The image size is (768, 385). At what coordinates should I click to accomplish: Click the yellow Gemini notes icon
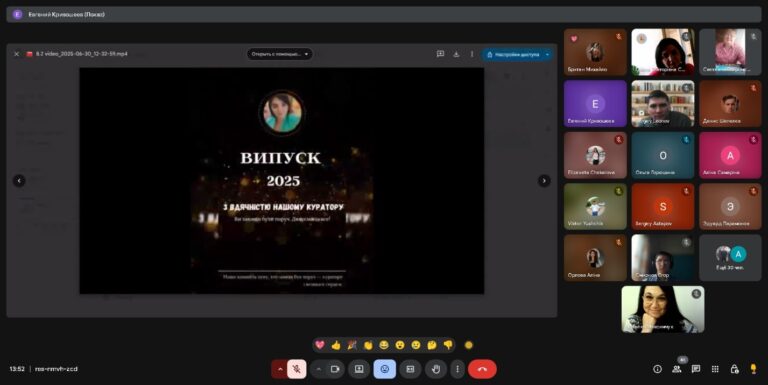pyautogui.click(x=753, y=369)
